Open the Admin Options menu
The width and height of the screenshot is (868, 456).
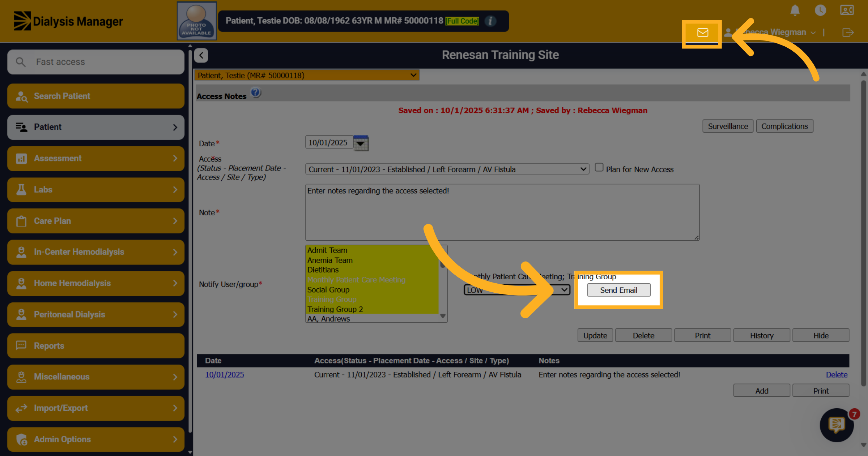(96, 439)
